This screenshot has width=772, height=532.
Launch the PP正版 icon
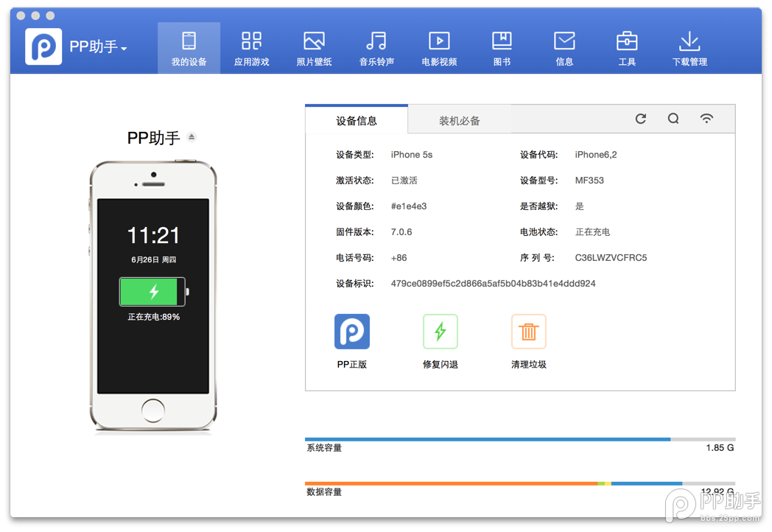tap(351, 332)
